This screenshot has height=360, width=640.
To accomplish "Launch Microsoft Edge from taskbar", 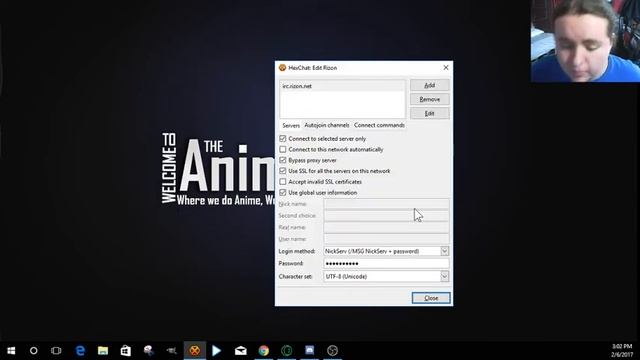I will (x=80, y=351).
